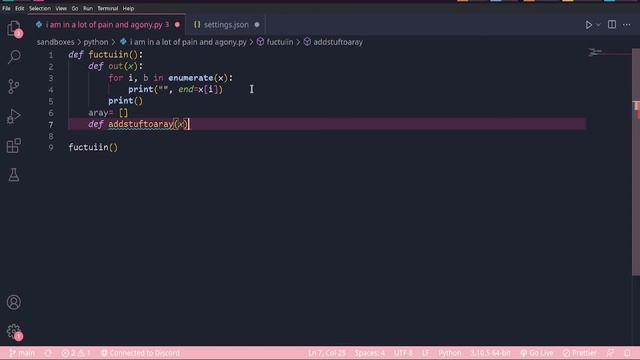Open the Go menu
Image resolution: width=640 pixels, height=360 pixels.
pos(75,8)
